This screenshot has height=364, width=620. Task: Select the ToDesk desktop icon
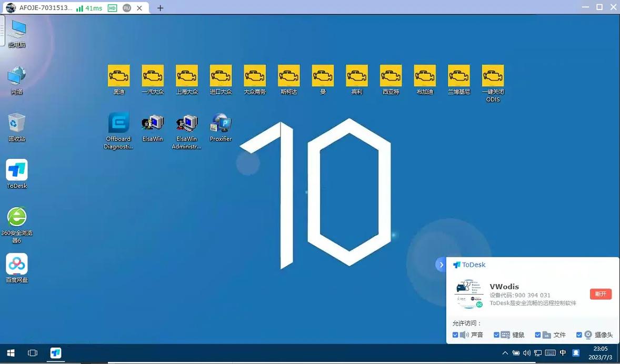[17, 174]
